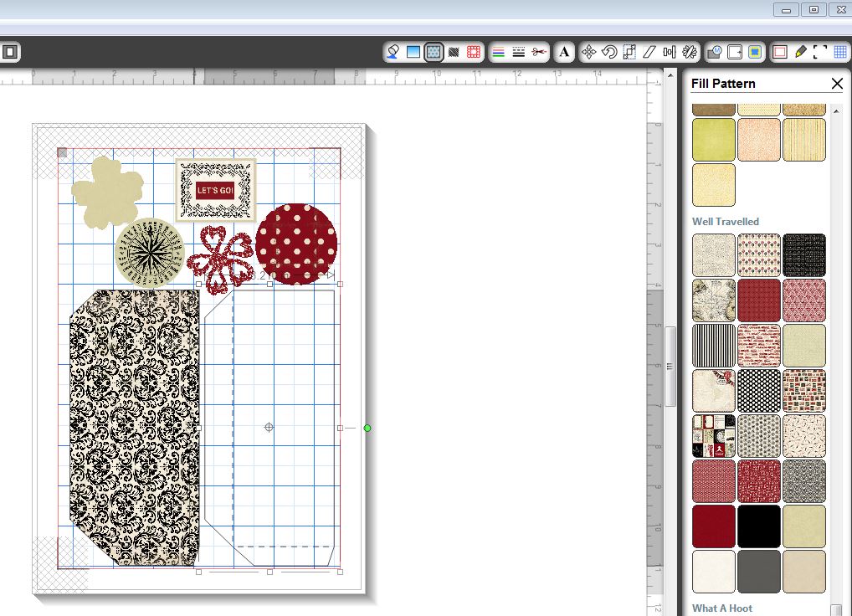The height and width of the screenshot is (616, 852).
Task: Select the beige flower shape on the canvas
Action: [108, 192]
